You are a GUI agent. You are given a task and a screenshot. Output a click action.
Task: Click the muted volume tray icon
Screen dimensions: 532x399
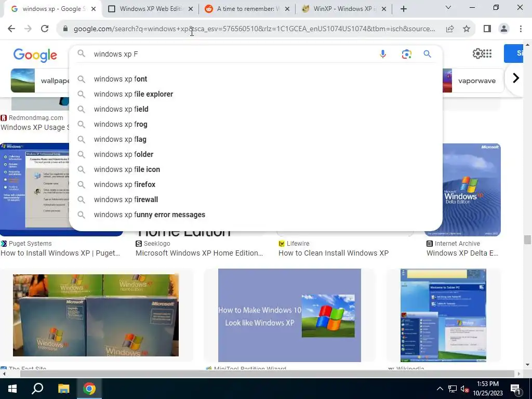click(x=464, y=389)
